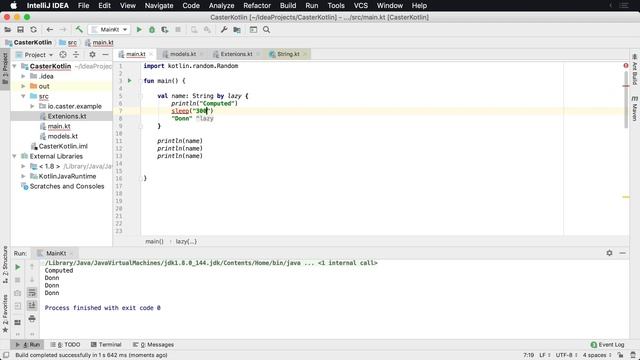Click the UTF-8 encoding selector
The image size is (640, 360).
pos(566,355)
